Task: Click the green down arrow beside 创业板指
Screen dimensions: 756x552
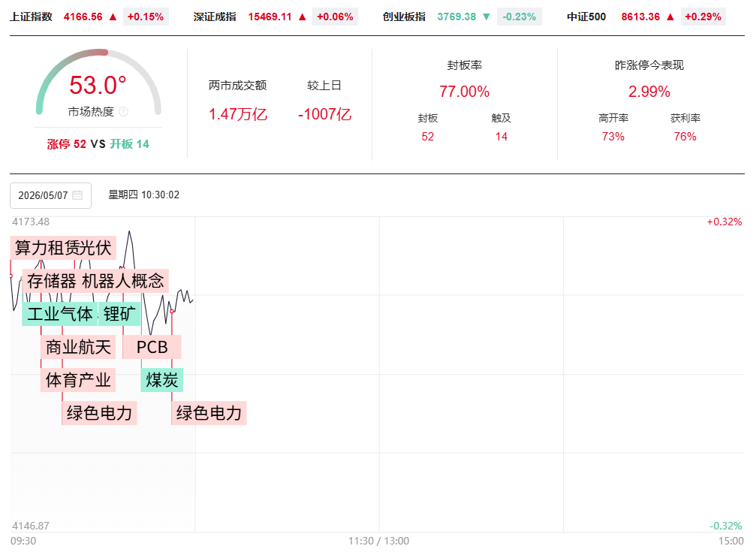Action: coord(486,17)
